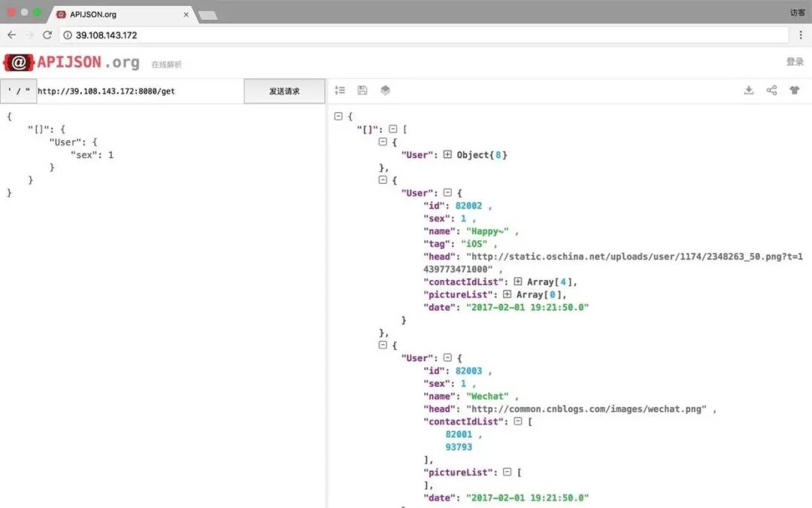Collapse pictureList of the Wechat user
Viewport: 812px width, 508px height.
pos(507,472)
